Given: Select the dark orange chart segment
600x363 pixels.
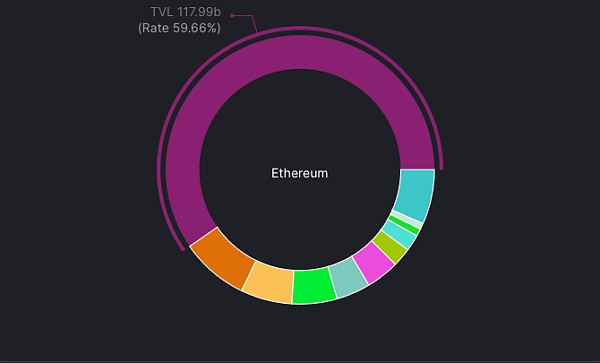Looking at the screenshot, I should coord(223,258).
